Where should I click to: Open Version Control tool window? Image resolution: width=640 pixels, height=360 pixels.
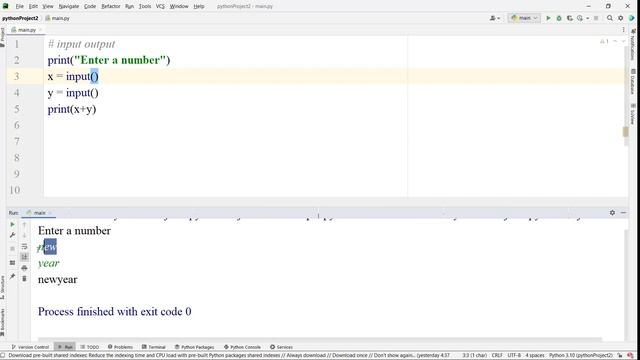pos(30,347)
